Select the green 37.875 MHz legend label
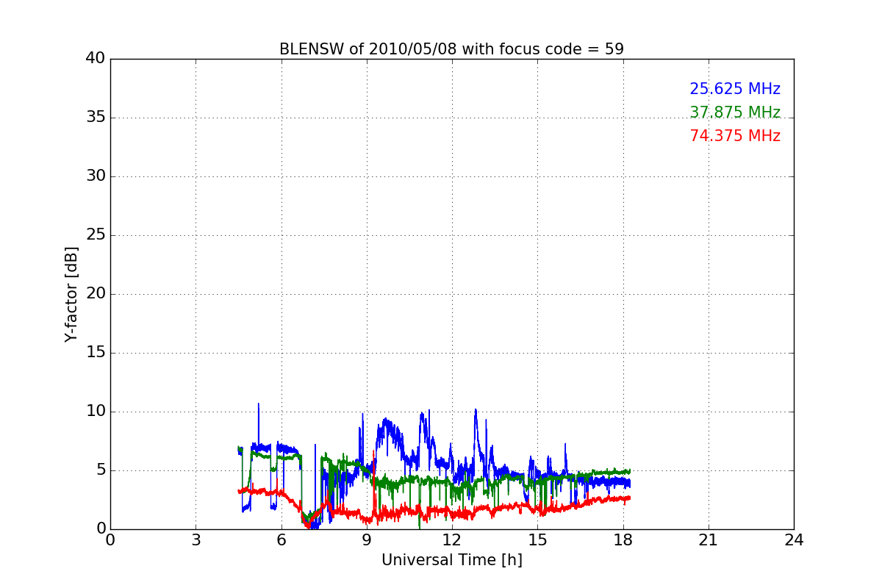882x588 pixels. [x=735, y=112]
